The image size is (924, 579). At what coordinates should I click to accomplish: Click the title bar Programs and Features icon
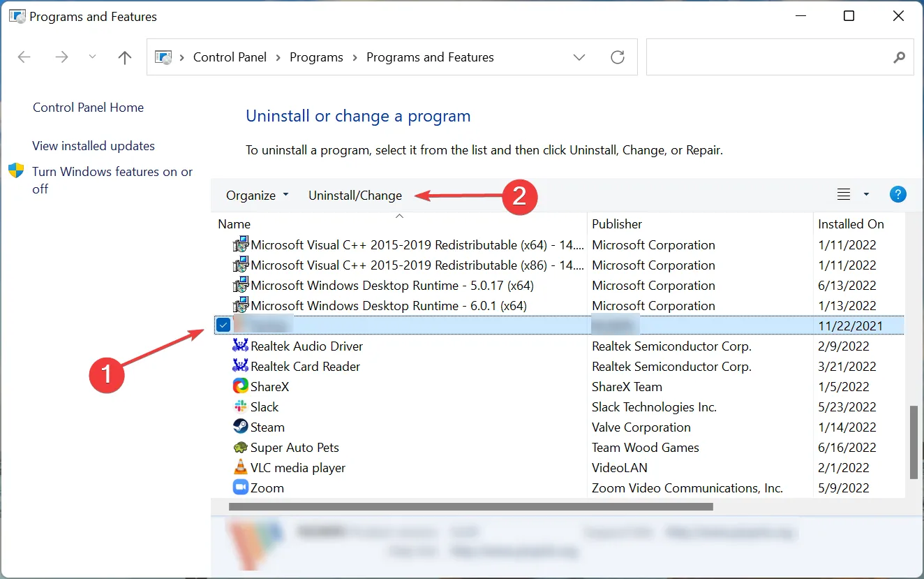[x=17, y=16]
